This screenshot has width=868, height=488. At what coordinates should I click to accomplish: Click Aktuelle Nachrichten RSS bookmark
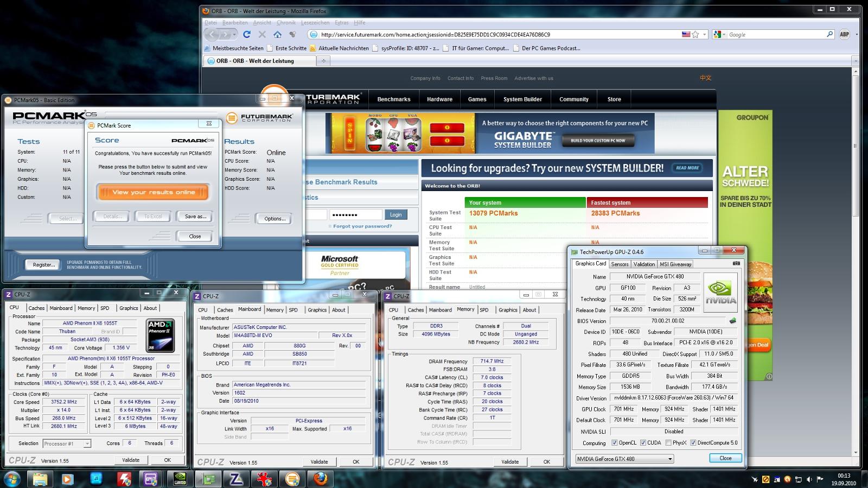[339, 48]
